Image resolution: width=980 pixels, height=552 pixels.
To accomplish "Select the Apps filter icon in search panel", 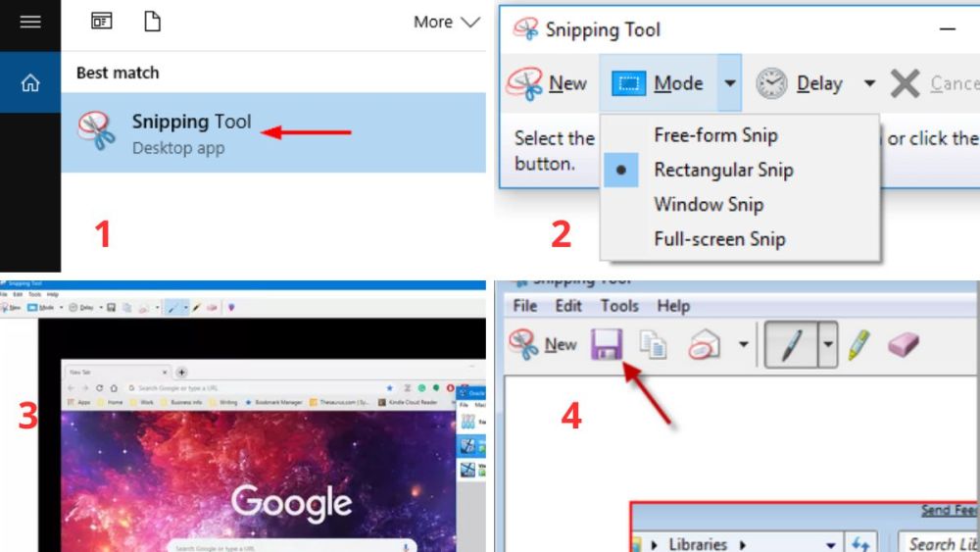I will tap(101, 22).
